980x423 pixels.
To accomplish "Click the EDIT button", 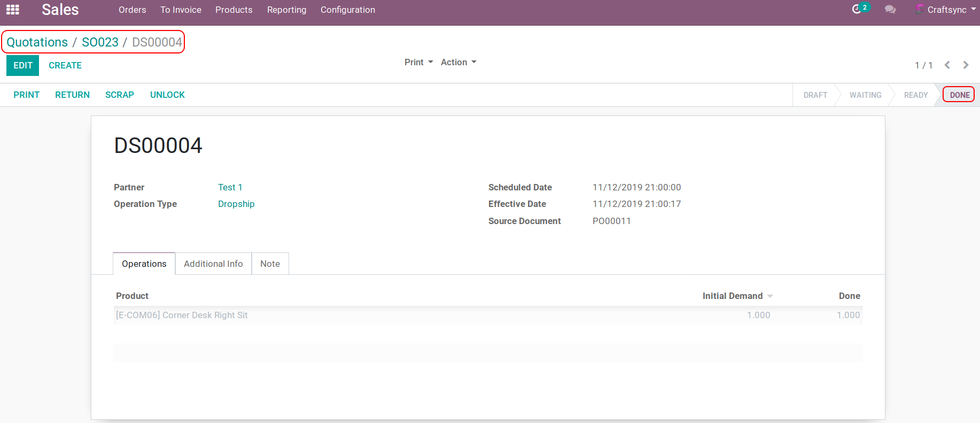I will tap(23, 65).
